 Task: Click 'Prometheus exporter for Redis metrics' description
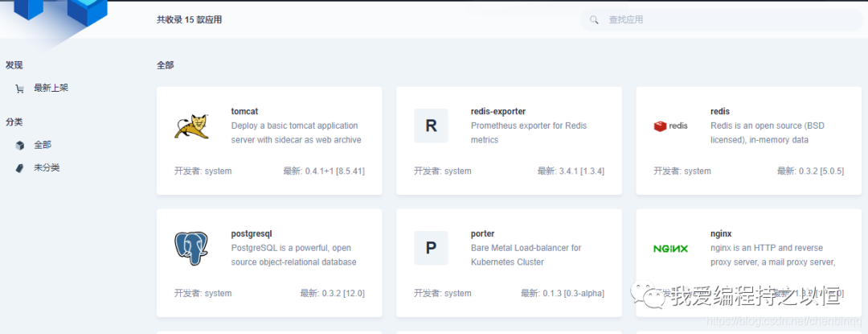click(x=529, y=133)
